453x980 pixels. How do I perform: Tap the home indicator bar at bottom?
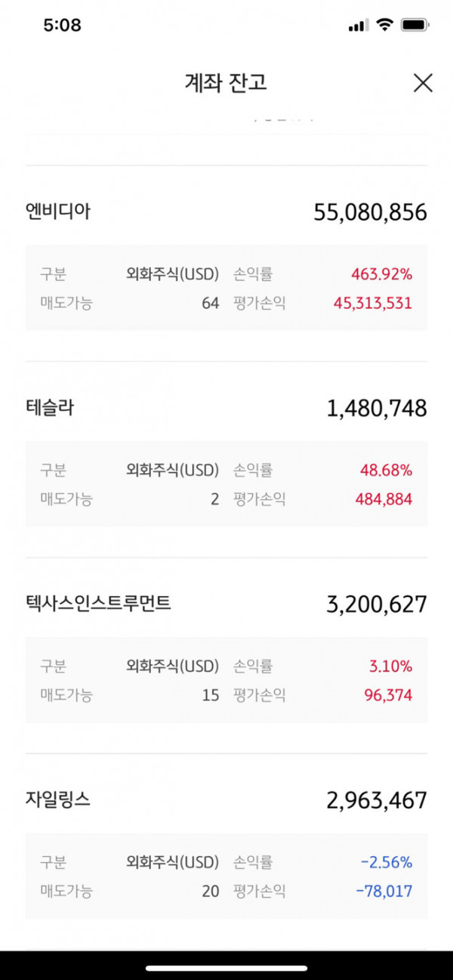pos(226,968)
